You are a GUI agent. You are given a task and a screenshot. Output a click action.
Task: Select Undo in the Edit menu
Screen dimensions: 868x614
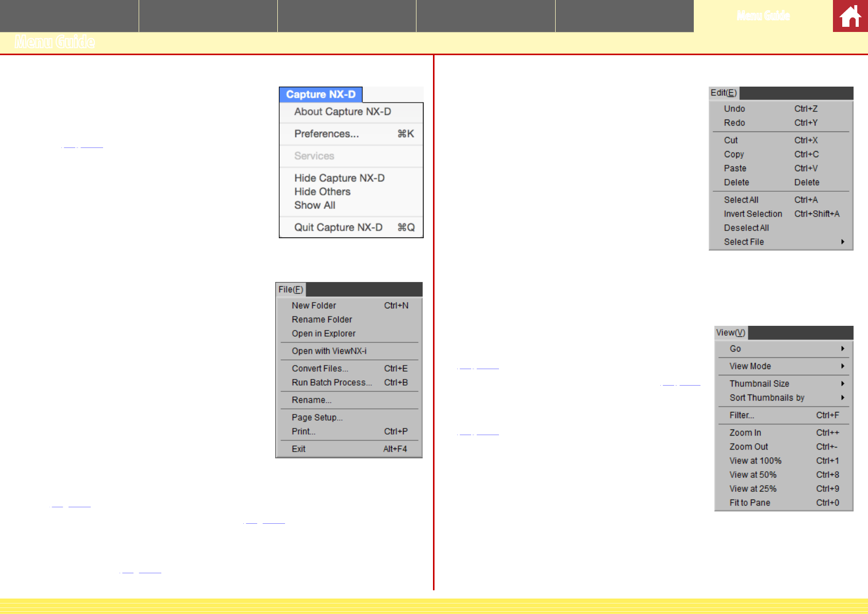pos(781,109)
